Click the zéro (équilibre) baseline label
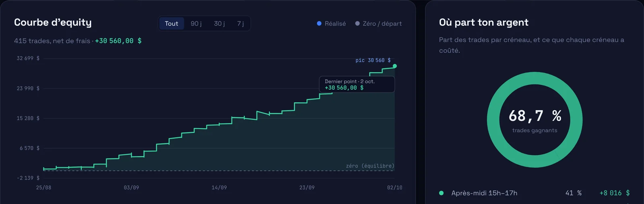Viewport: 644px width, 204px height. 370,166
